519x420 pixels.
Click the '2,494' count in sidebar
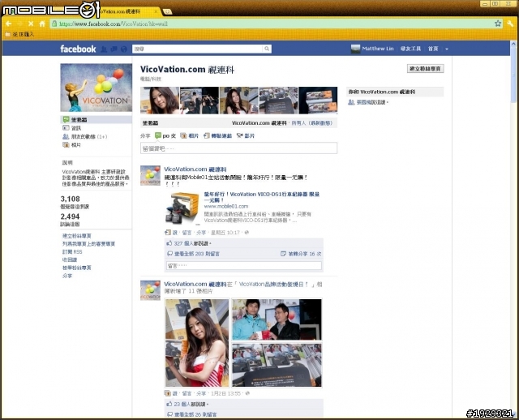(x=71, y=216)
